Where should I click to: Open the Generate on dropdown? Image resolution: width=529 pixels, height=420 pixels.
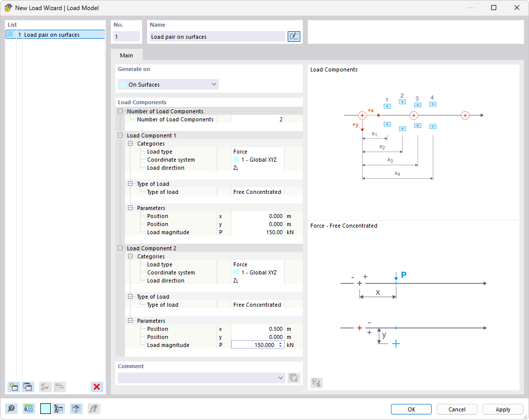point(214,84)
